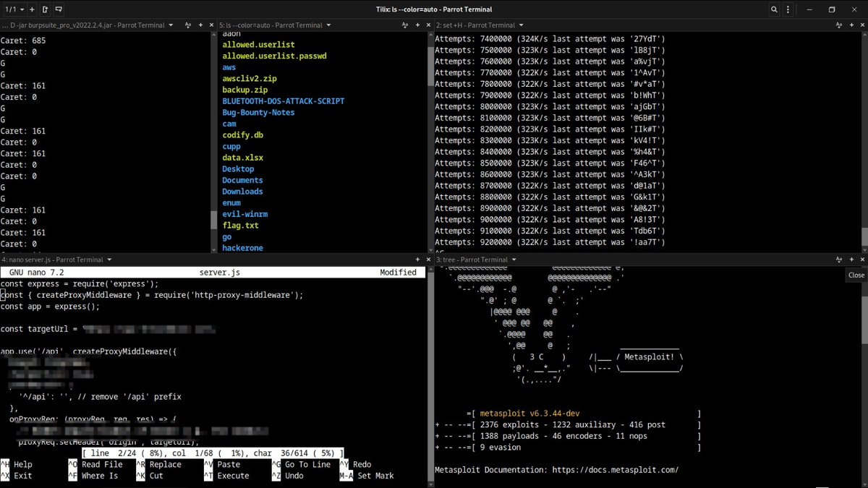Click the '^X Exit' nano shortcut

tap(16, 476)
